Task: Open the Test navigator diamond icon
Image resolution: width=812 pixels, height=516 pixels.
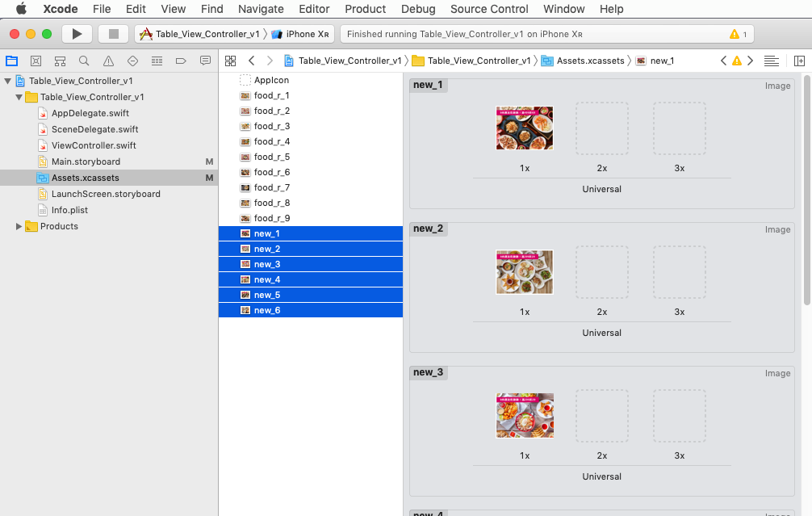Action: tap(132, 61)
